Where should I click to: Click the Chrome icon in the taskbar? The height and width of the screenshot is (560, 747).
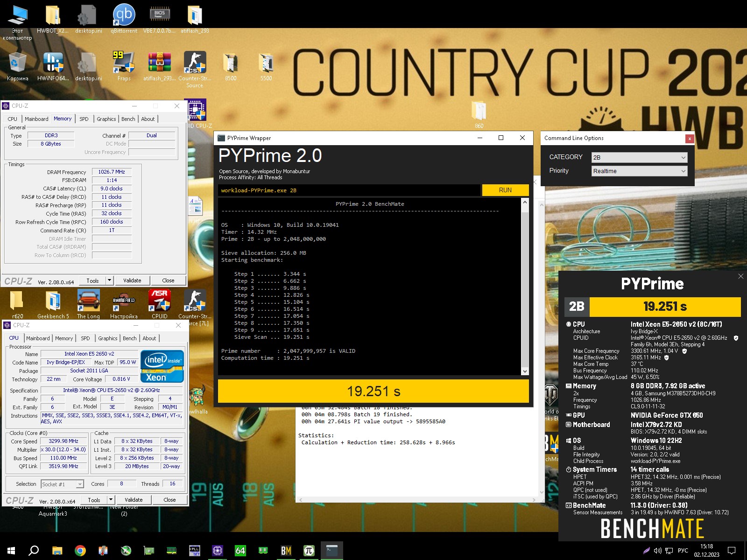tap(80, 551)
